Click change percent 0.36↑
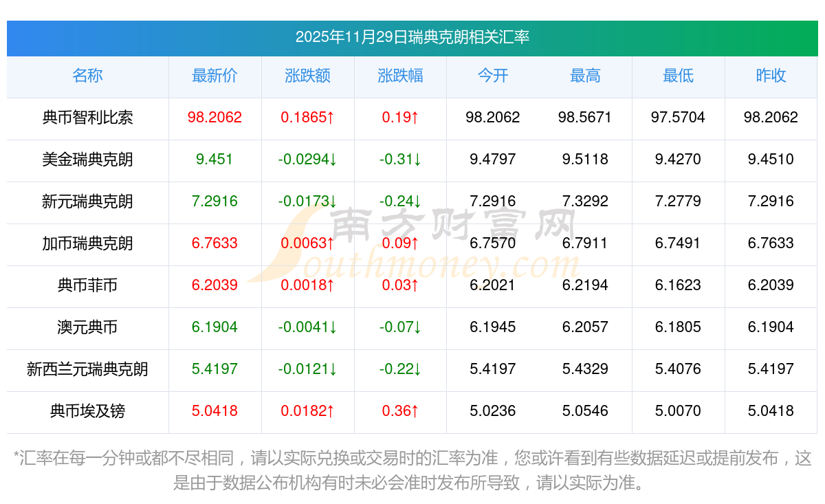The width and height of the screenshot is (825, 504). (400, 411)
